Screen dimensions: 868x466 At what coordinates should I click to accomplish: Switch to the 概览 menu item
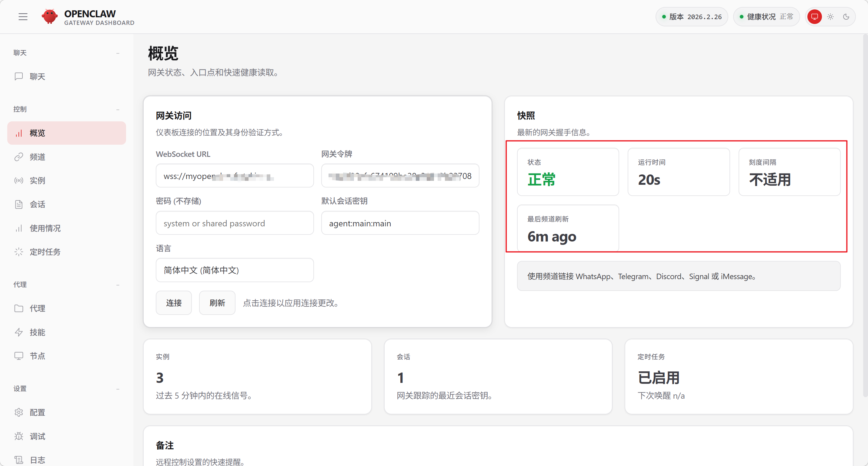click(66, 133)
